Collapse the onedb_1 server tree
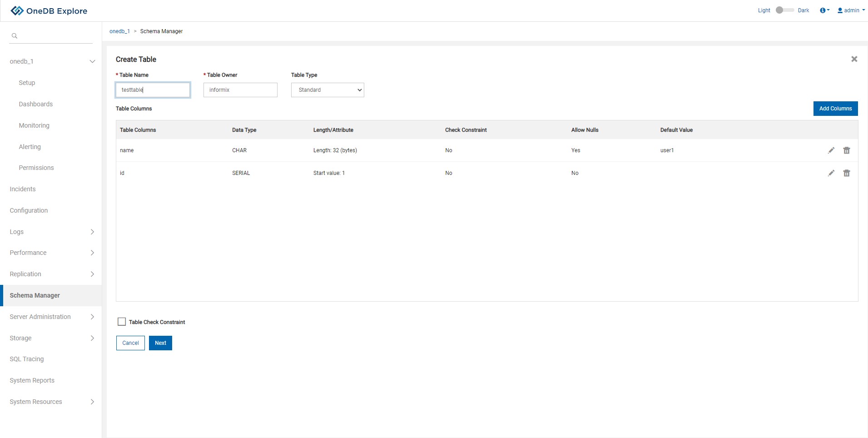Viewport: 868px width, 438px height. 92,61
